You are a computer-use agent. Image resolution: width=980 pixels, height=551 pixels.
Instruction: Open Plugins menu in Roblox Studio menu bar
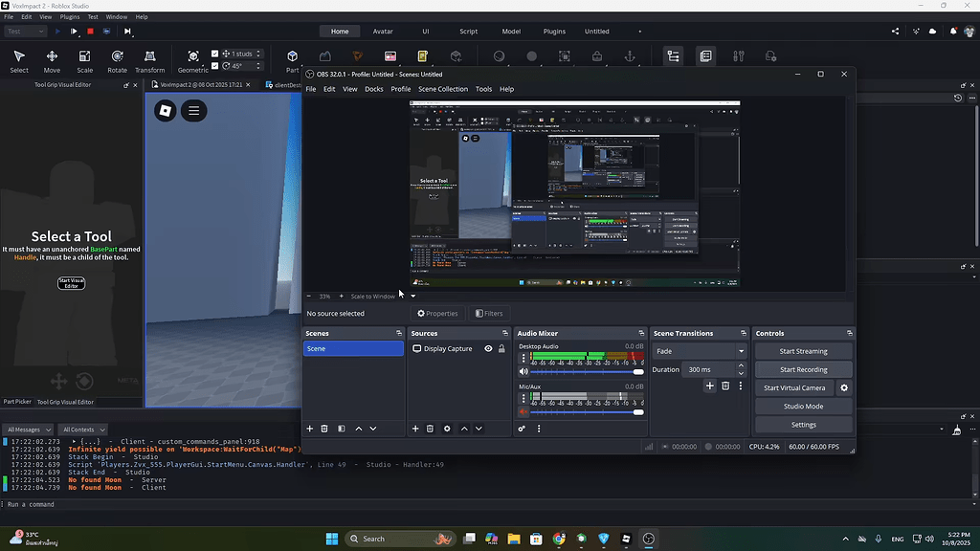pos(69,17)
